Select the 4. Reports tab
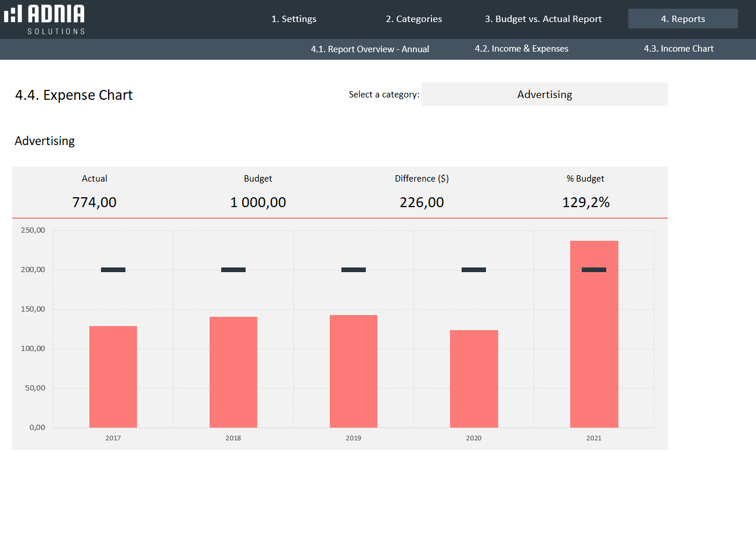This screenshot has height=539, width=756. pyautogui.click(x=682, y=19)
